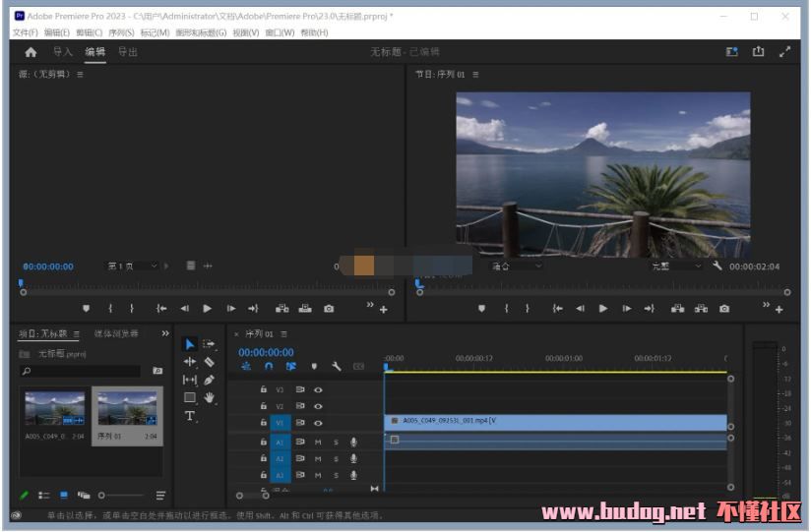811x532 pixels.
Task: Choose the Type tool (T)
Action: click(x=190, y=416)
